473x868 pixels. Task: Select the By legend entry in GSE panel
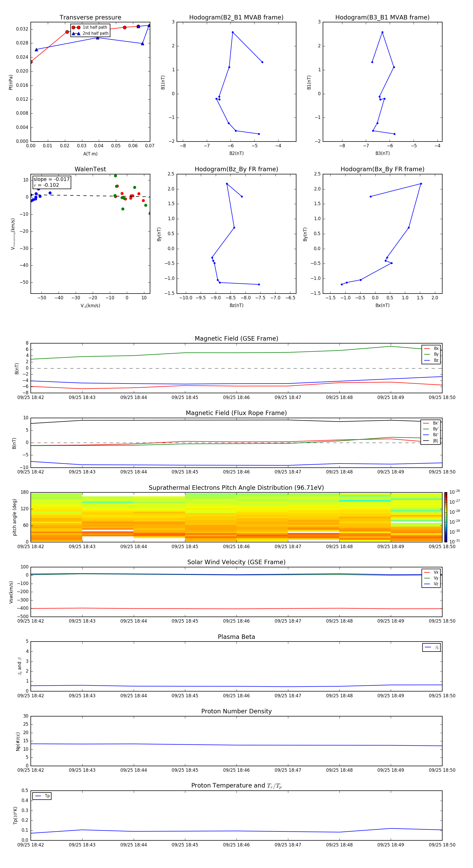(431, 354)
